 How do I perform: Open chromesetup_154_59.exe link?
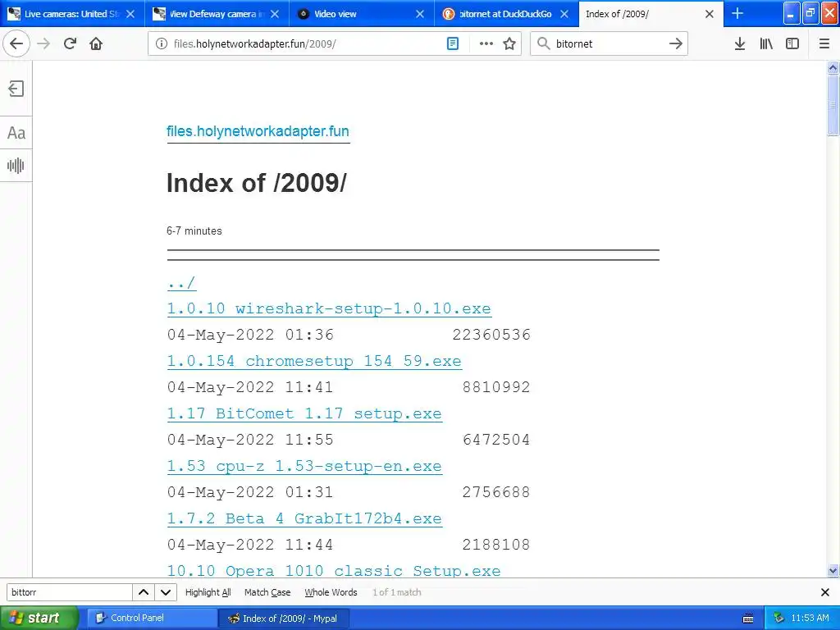pos(314,361)
